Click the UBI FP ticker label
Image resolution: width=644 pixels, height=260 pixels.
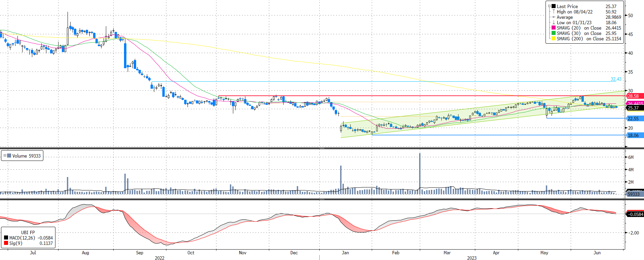(28, 232)
